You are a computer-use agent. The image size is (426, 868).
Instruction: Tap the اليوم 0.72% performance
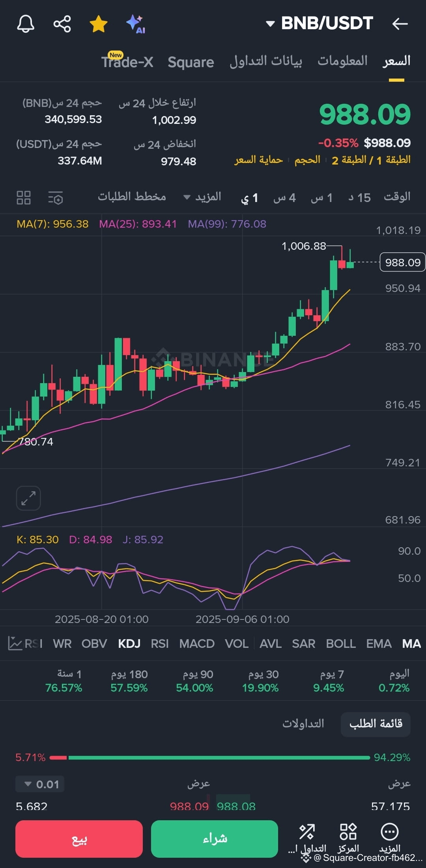tap(394, 681)
